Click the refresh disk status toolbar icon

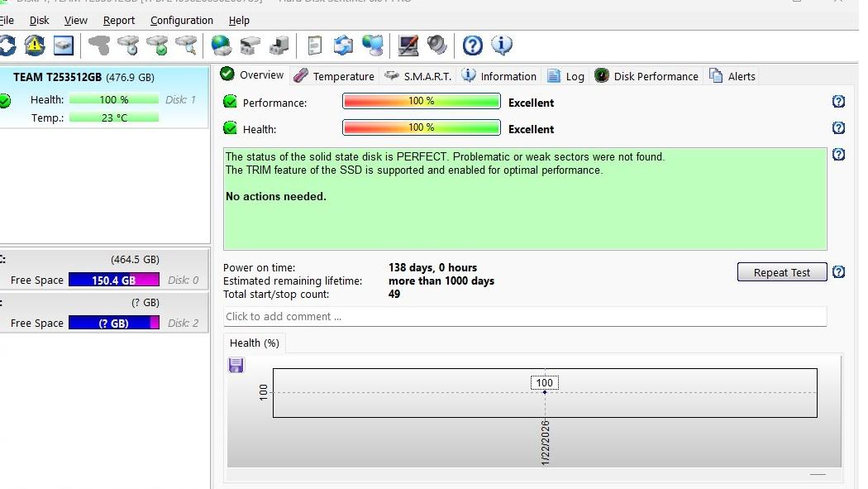[x=7, y=45]
